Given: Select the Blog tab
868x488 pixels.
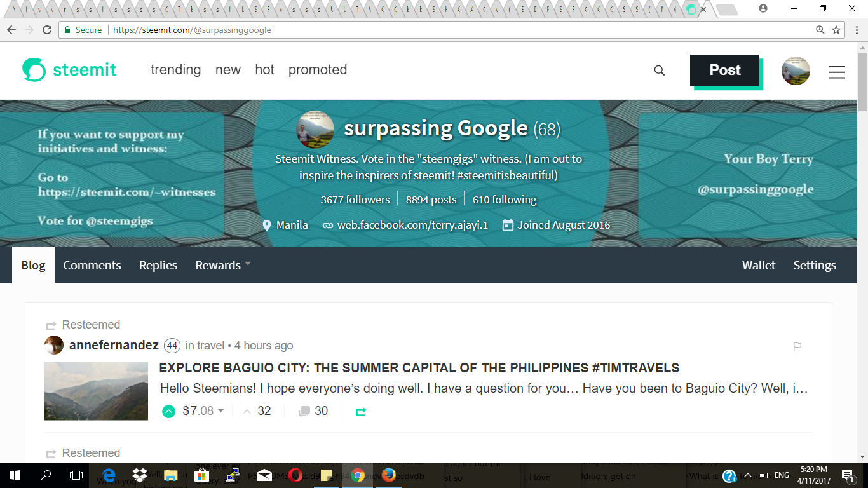Looking at the screenshot, I should (33, 265).
